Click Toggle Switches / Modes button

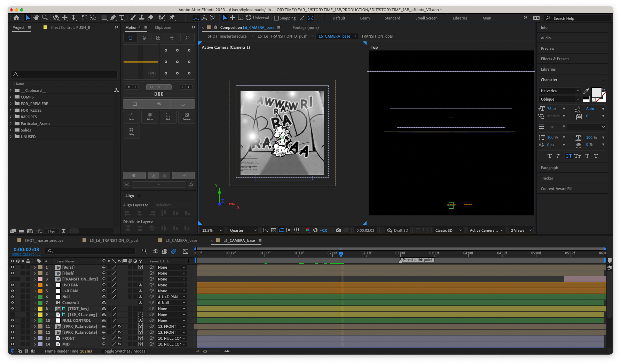124,351
